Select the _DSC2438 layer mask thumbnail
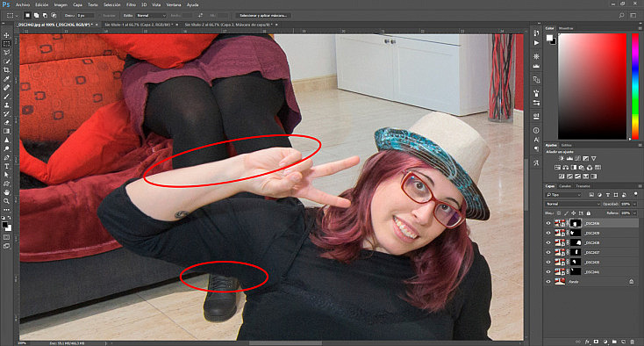Viewport: 644px width, 346px height. click(576, 242)
